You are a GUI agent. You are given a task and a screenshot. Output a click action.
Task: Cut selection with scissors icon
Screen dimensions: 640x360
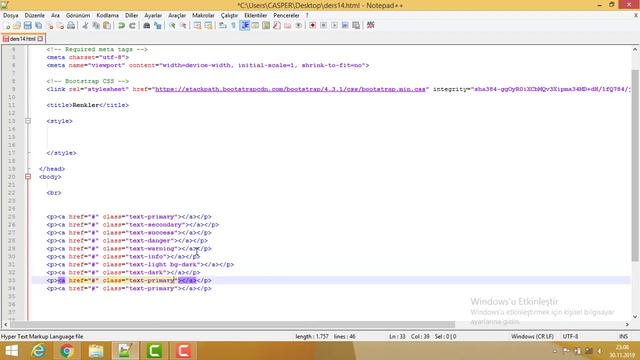pyautogui.click(x=85, y=25)
